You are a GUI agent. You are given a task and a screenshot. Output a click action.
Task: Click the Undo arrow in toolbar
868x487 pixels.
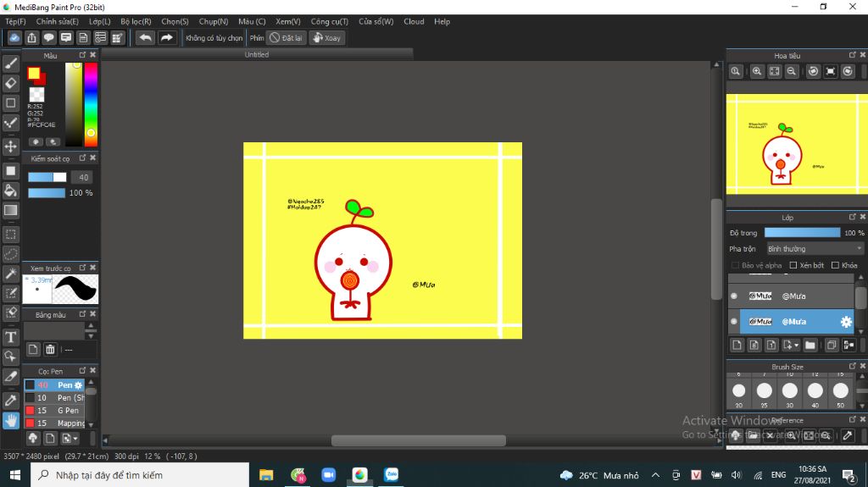pos(146,37)
